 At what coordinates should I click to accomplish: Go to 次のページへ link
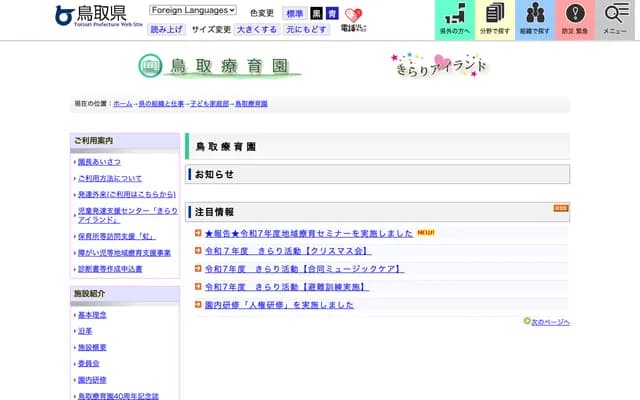tap(550, 322)
